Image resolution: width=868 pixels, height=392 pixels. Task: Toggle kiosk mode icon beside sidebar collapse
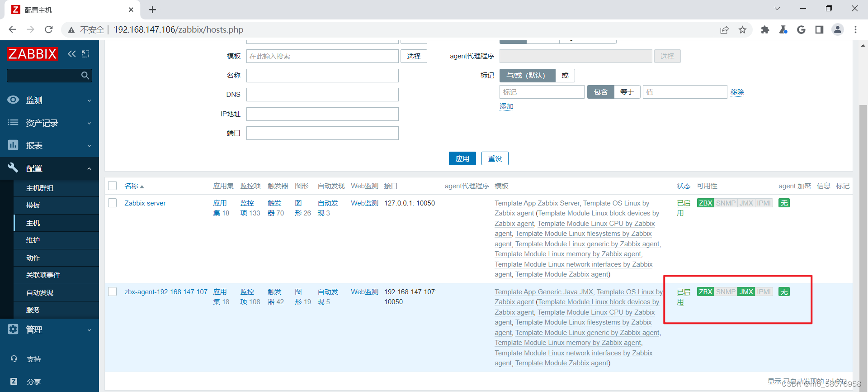[85, 54]
